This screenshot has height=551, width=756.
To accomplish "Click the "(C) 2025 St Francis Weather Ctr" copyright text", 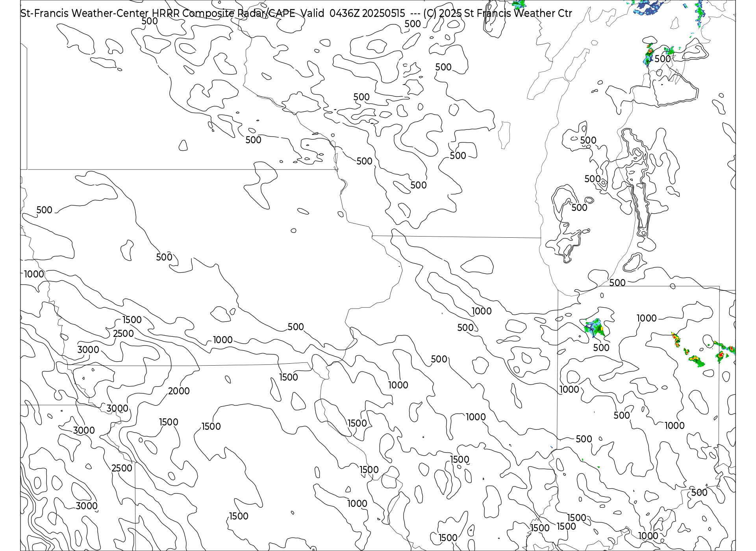I will click(x=498, y=13).
